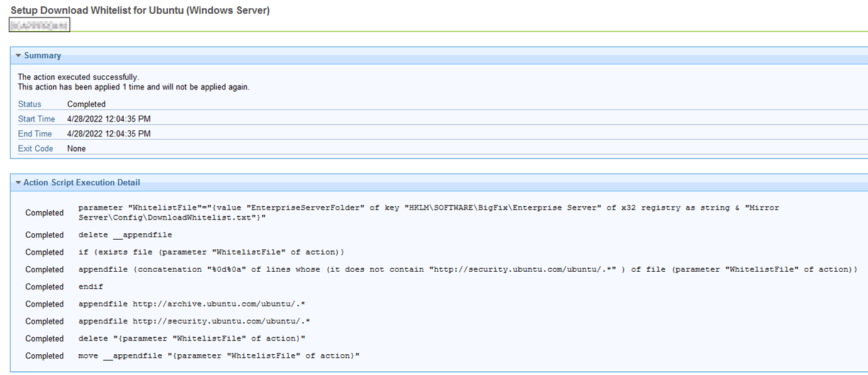868x375 pixels.
Task: Click Completed status beside 'appendfile http://security.ubuntu.com' line
Action: tap(45, 322)
